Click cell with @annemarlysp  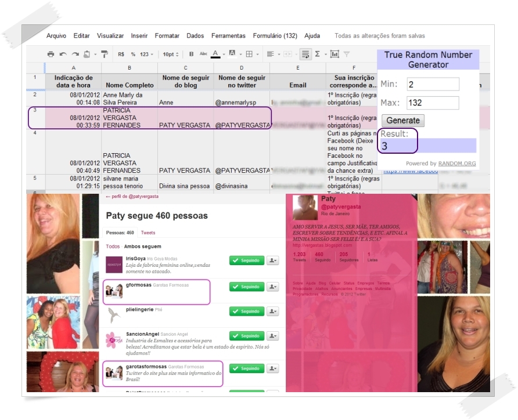(242, 98)
